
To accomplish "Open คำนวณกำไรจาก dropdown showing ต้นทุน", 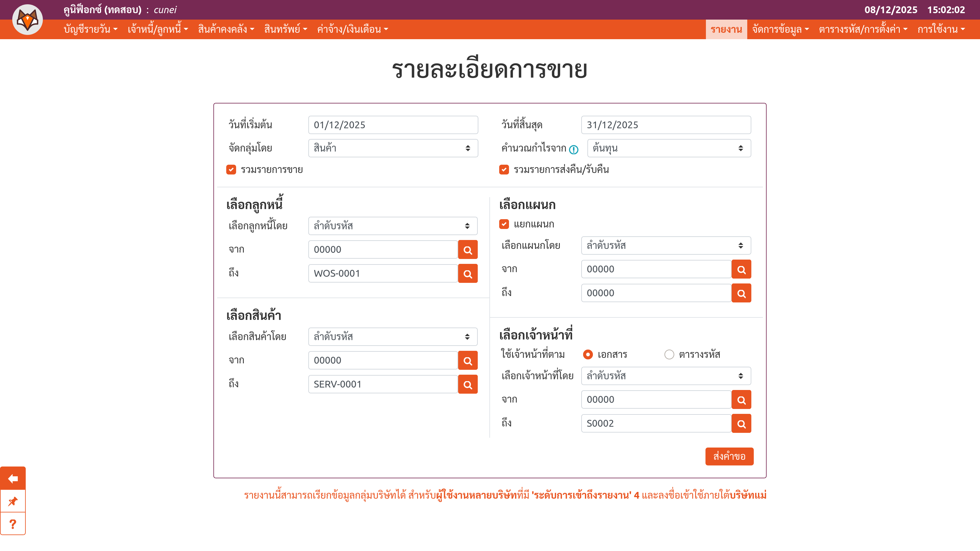I will (x=669, y=148).
